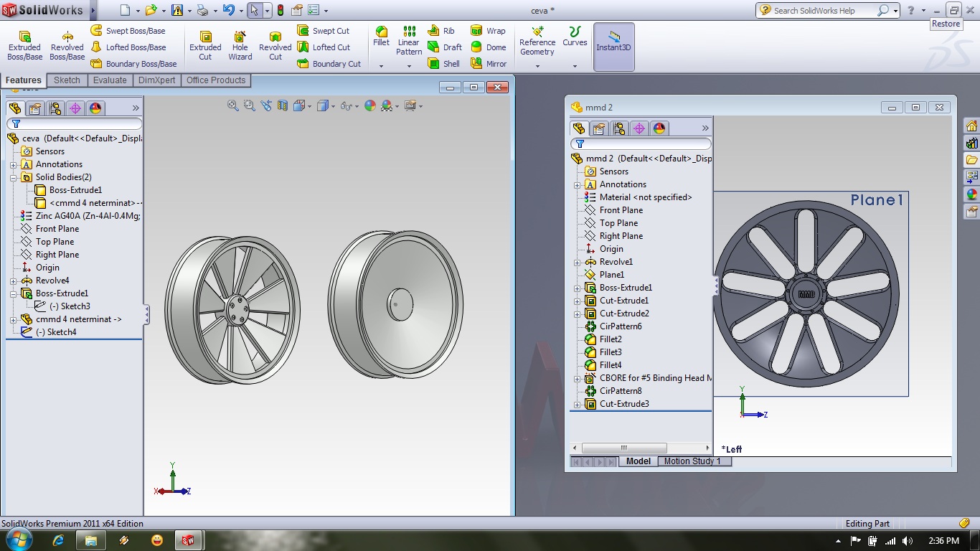Viewport: 980px width, 551px height.
Task: Expand the SolidWorks menu arrow
Action: pyautogui.click(x=93, y=10)
